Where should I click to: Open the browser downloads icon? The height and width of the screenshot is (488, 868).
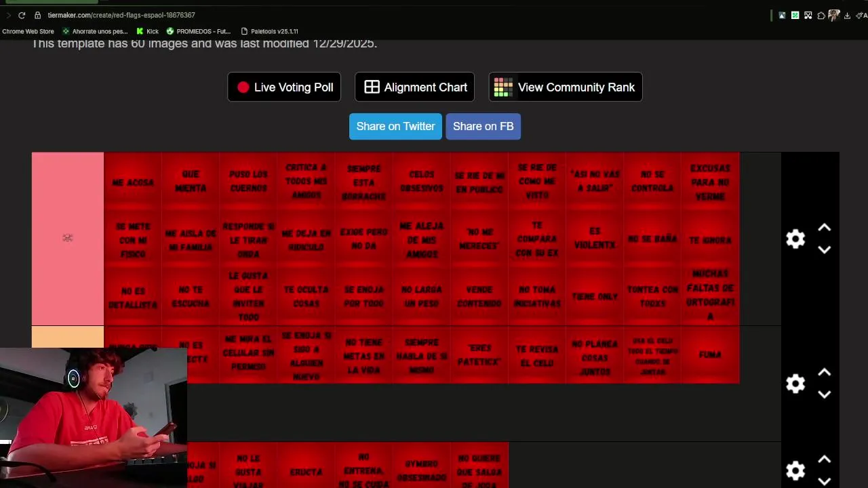(848, 15)
